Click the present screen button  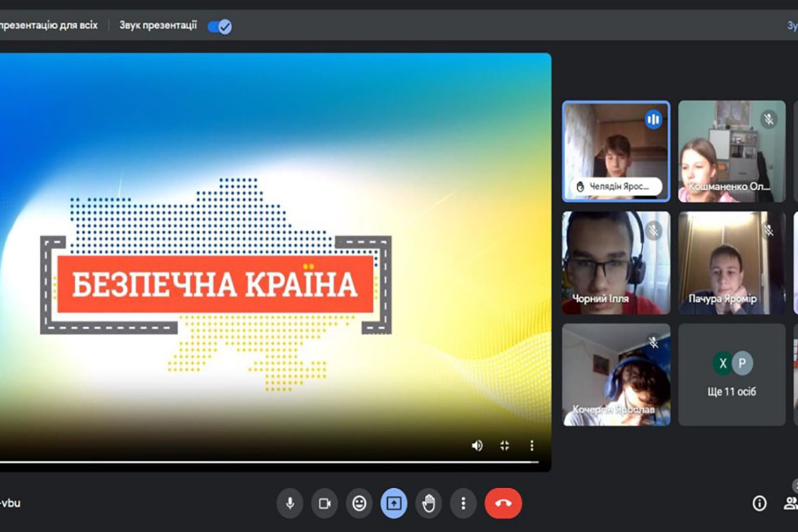pyautogui.click(x=394, y=503)
